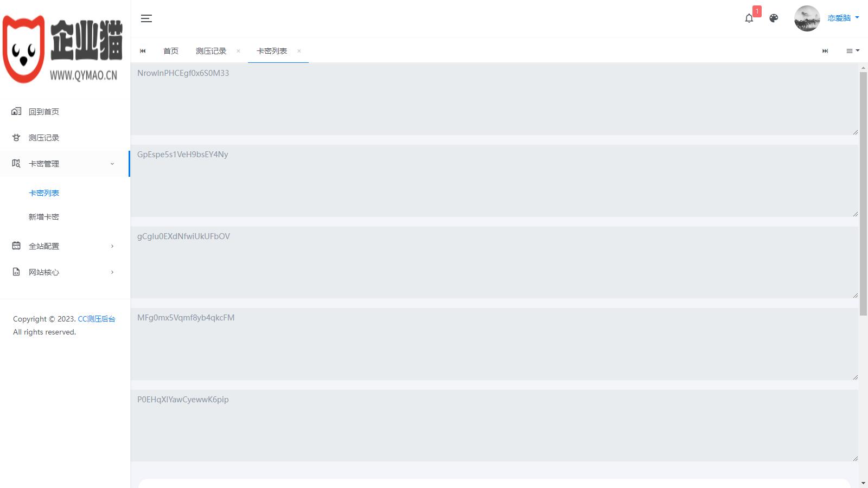Click the user avatar picture
The width and height of the screenshot is (868, 488).
tap(807, 18)
